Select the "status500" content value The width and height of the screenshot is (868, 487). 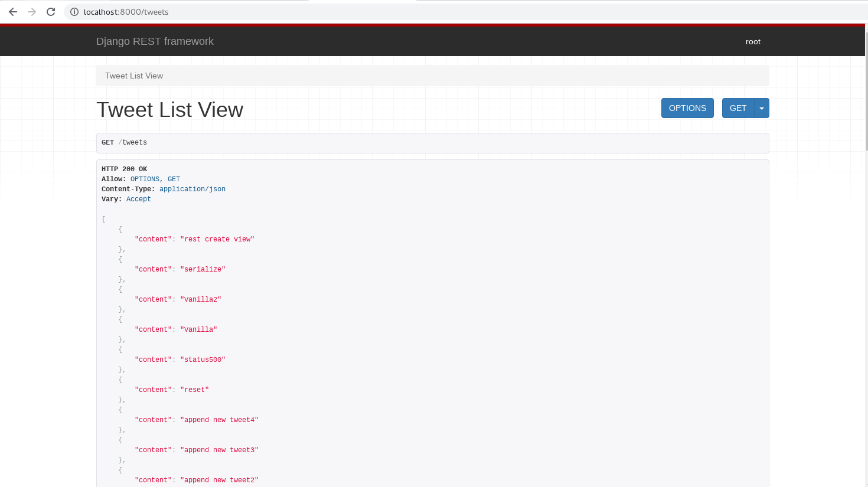coord(203,359)
